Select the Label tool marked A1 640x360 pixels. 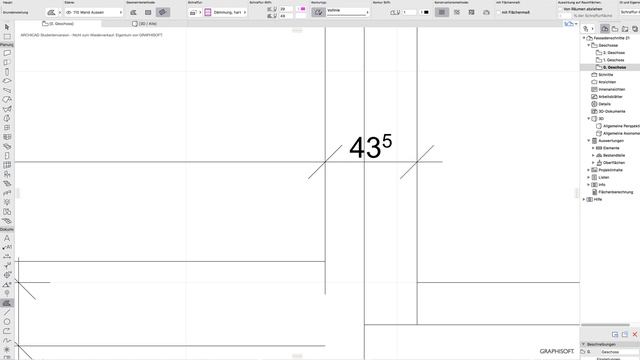pyautogui.click(x=7, y=247)
